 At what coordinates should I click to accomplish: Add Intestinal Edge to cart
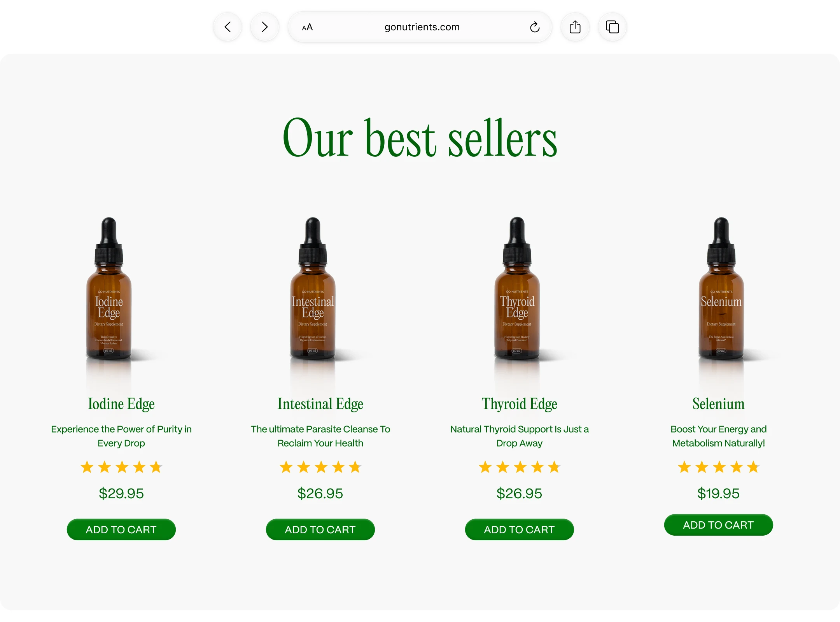(x=320, y=529)
